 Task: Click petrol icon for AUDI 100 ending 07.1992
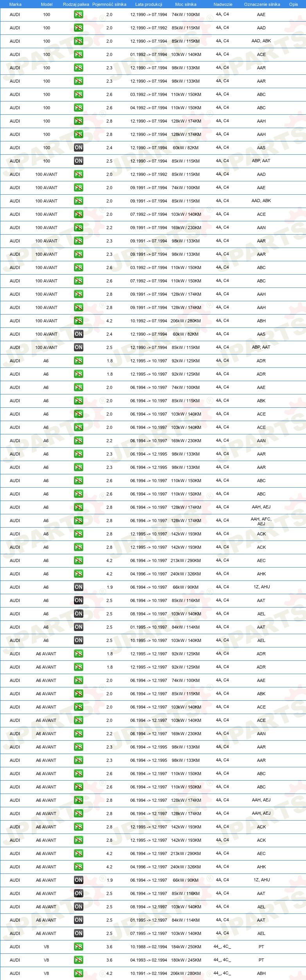[x=78, y=28]
